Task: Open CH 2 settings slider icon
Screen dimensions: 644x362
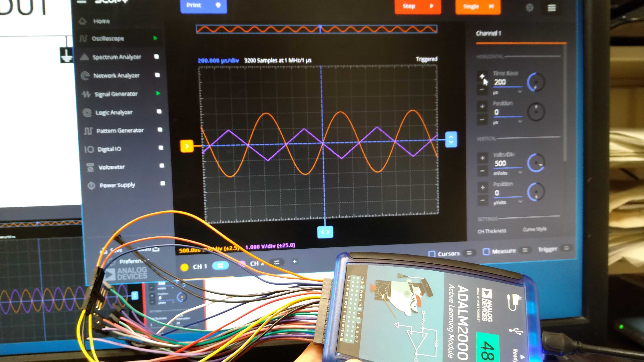Action: [x=276, y=262]
